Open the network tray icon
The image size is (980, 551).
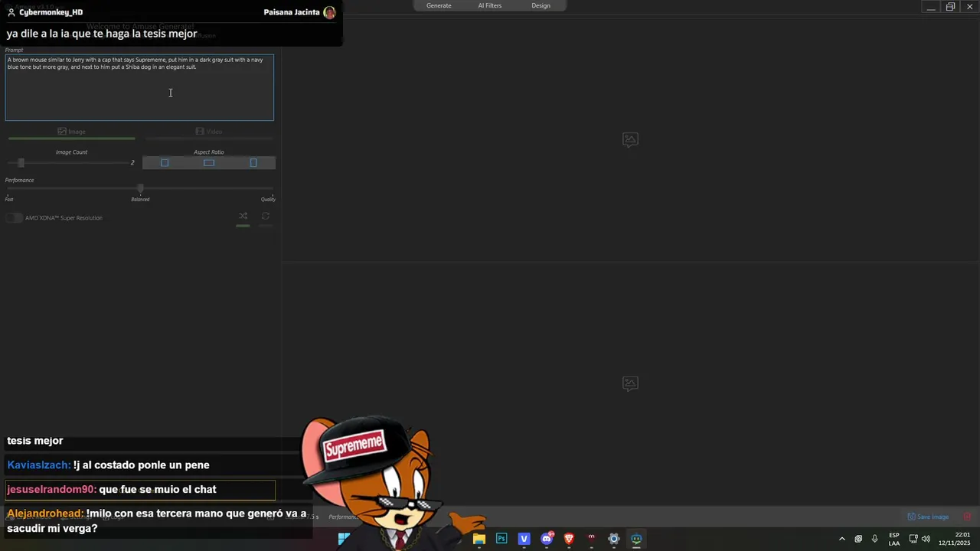[x=913, y=539]
